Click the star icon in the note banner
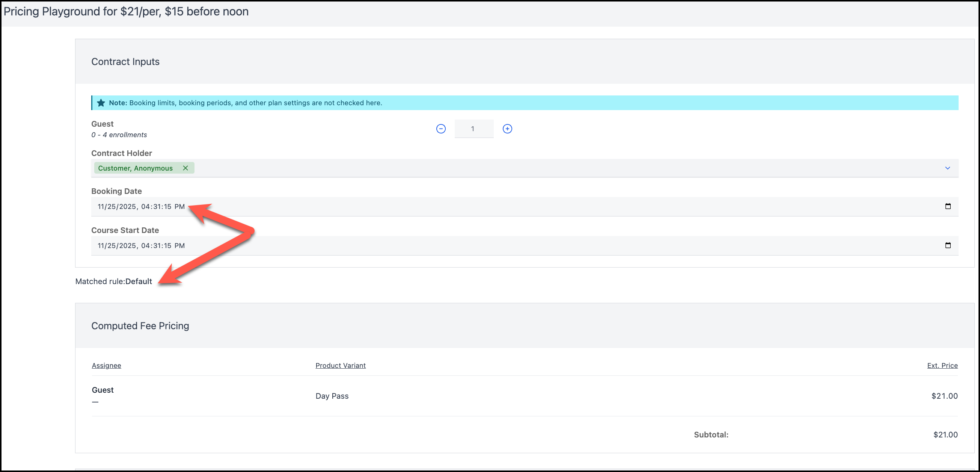The height and width of the screenshot is (472, 980). pyautogui.click(x=101, y=103)
